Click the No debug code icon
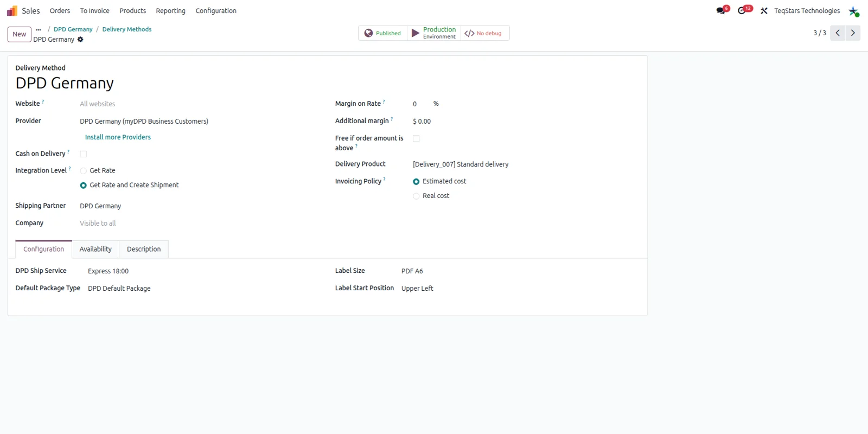Viewport: 868px width, 434px height. (469, 33)
